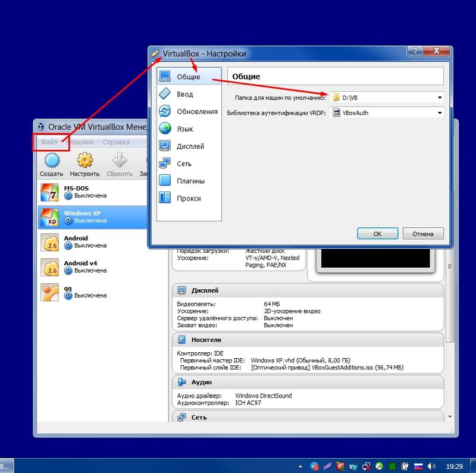This screenshot has width=476, height=473.
Task: Open the Справка menu
Action: tap(116, 142)
